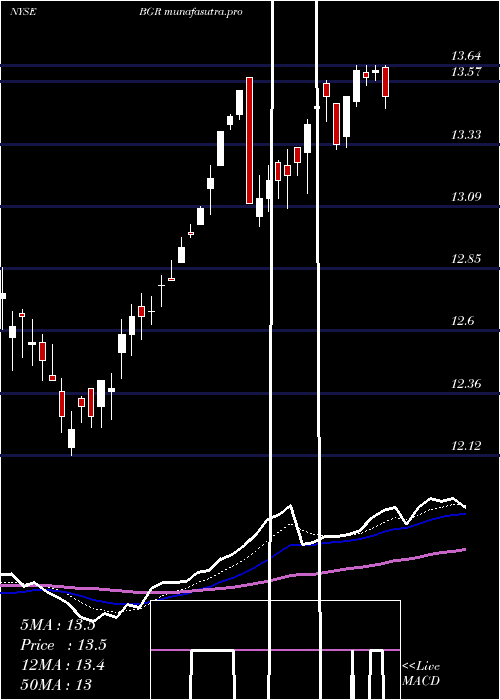Click the 12MA : 13.4 readout
Viewport: 500px width, 700px height.
coord(62,665)
